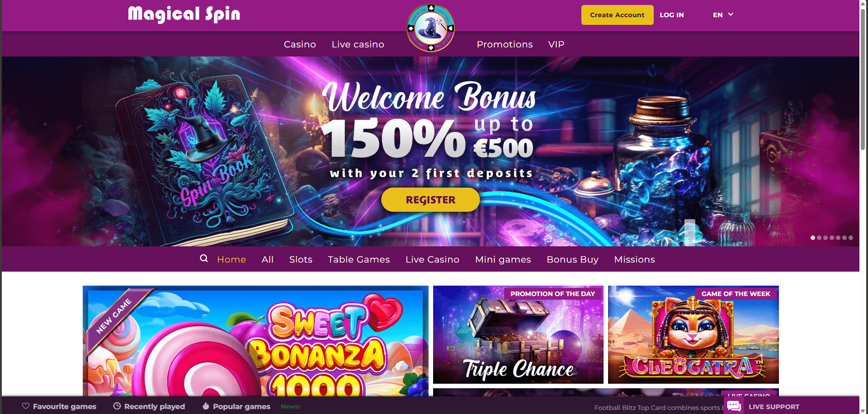Click the LOG IN link
The width and height of the screenshot is (868, 414).
coord(671,15)
